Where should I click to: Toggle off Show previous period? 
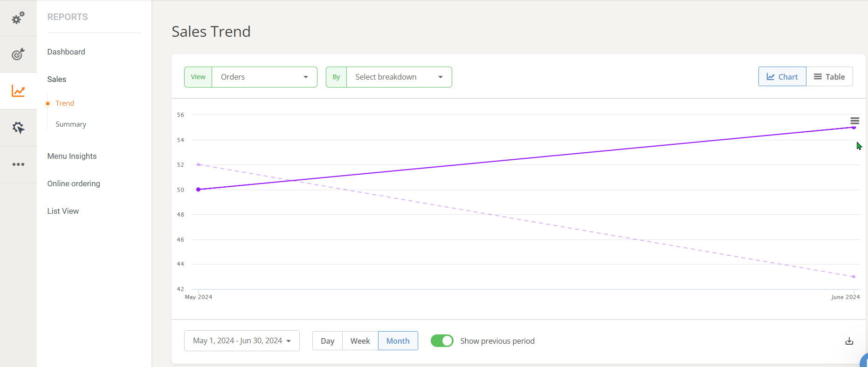(x=441, y=341)
